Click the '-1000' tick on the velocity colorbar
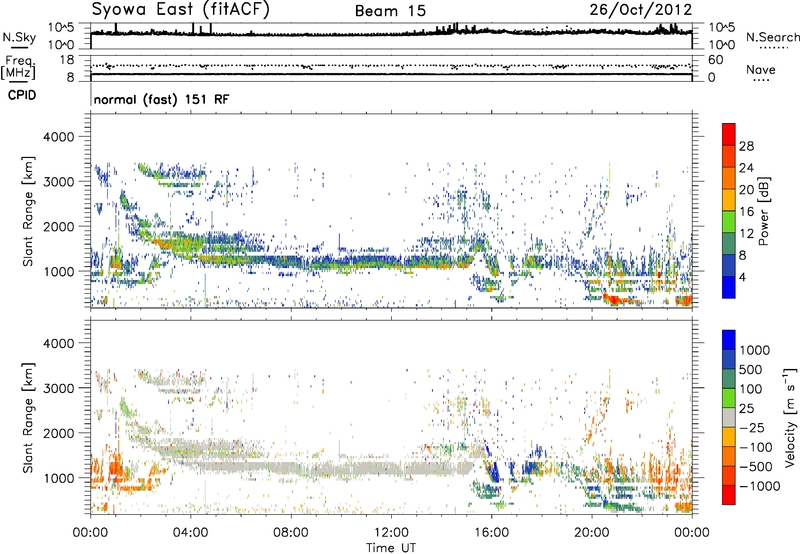Image resolution: width=800 pixels, height=554 pixels. pos(760,486)
